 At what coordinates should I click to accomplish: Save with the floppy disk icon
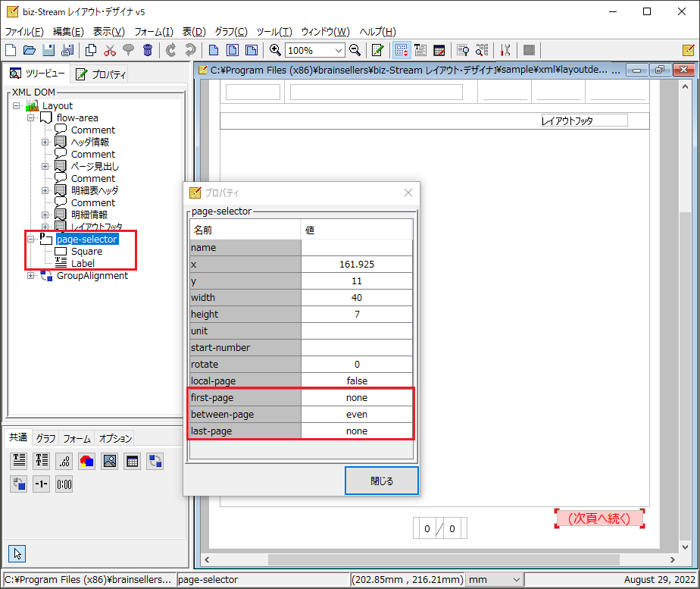pyautogui.click(x=48, y=51)
